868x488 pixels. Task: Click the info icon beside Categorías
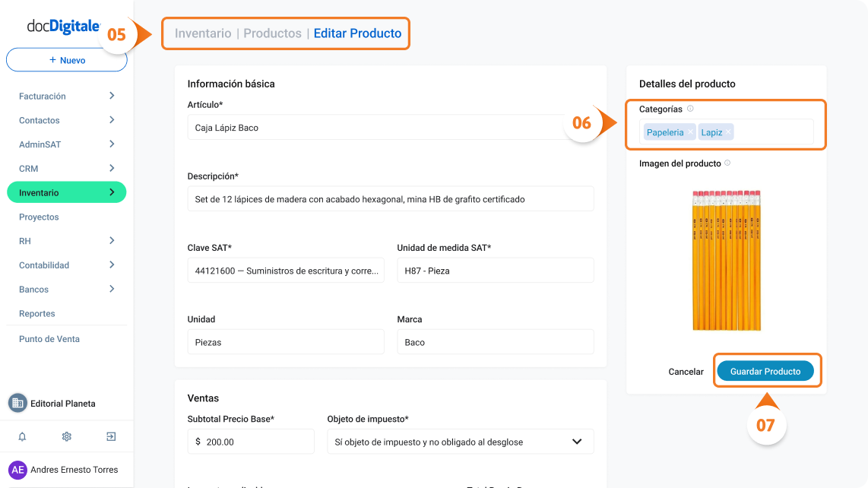pos(690,109)
